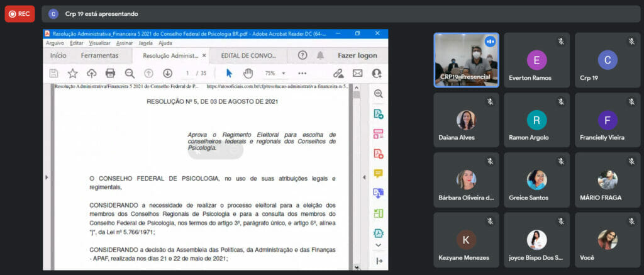Click the 'RESOLUÇÃO Nº 5, DE 03 DE AGOSTO DE 2021' heading
Screen dimensions: 644x275
click(213, 101)
